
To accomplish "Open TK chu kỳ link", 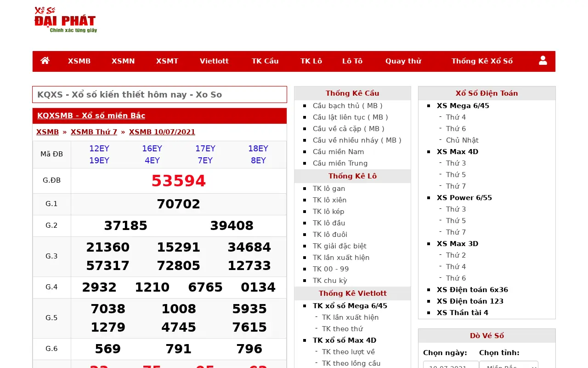I will [x=330, y=281].
